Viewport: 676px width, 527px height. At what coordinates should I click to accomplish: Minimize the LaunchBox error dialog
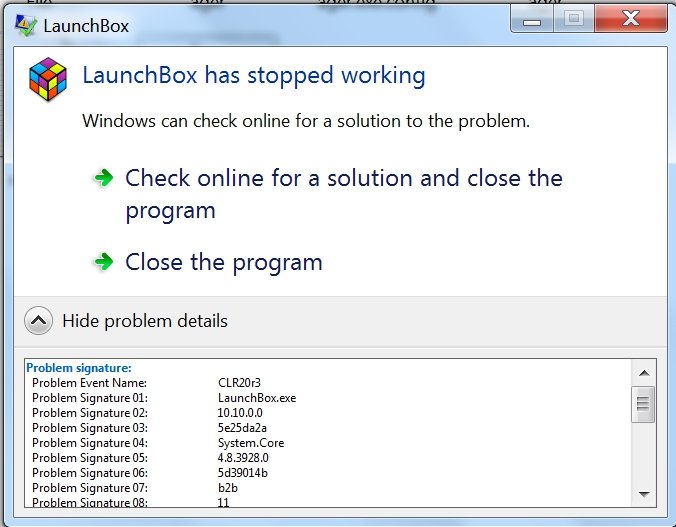tap(532, 20)
